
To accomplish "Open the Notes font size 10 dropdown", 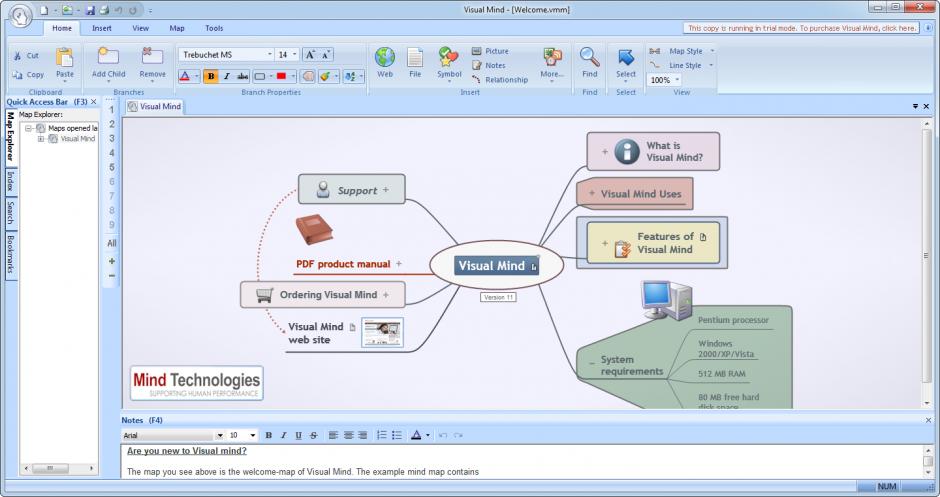I will coord(253,435).
